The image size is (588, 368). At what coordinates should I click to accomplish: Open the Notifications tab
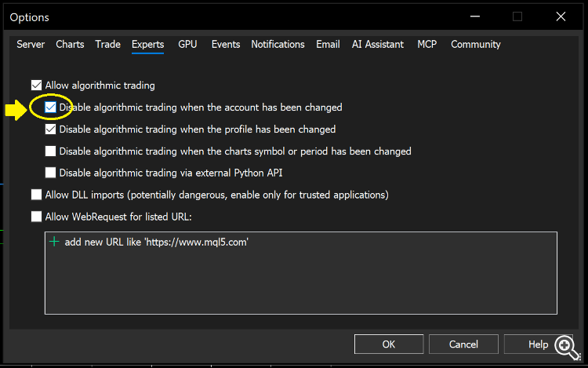pos(278,44)
